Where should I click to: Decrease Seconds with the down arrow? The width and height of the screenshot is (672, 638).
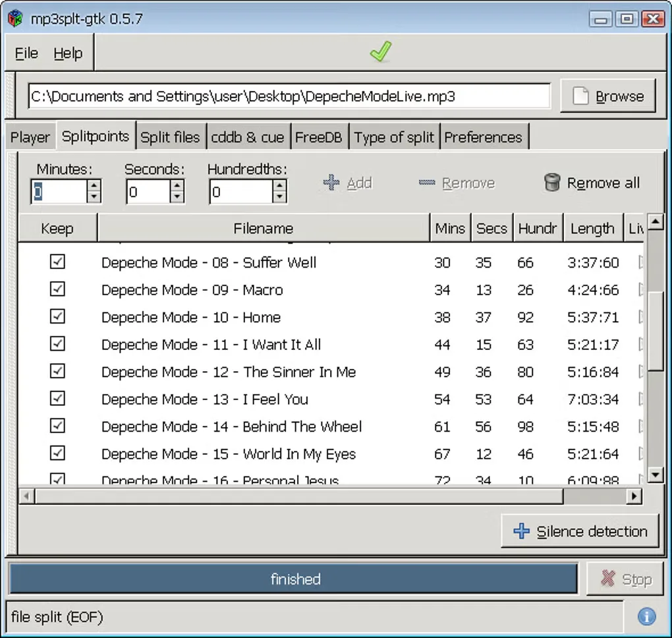(x=177, y=197)
